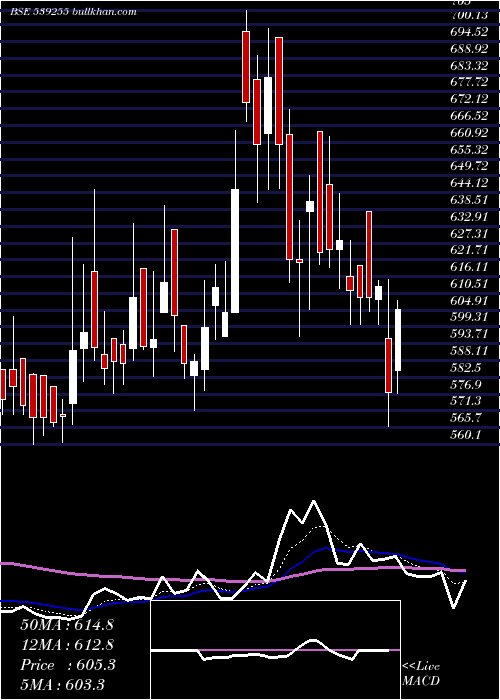This screenshot has height=700, width=500.
Task: Click the 610.51 price axis label
Action: (470, 284)
